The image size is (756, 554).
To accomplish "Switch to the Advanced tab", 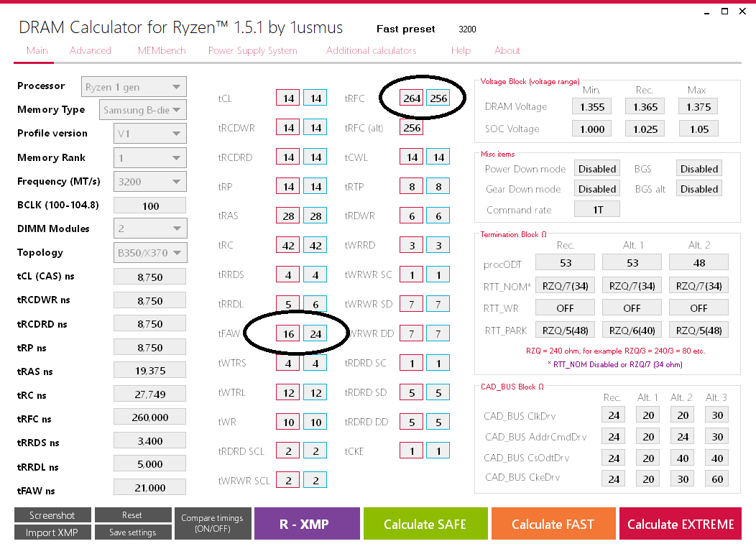I will pos(90,50).
